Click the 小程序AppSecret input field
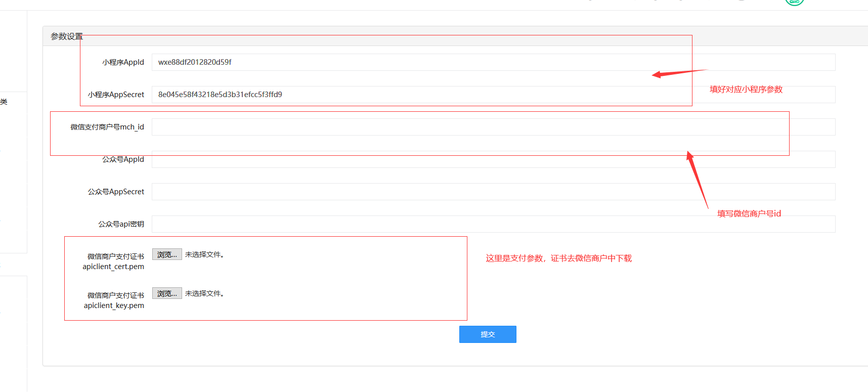The image size is (868, 392). click(493, 95)
